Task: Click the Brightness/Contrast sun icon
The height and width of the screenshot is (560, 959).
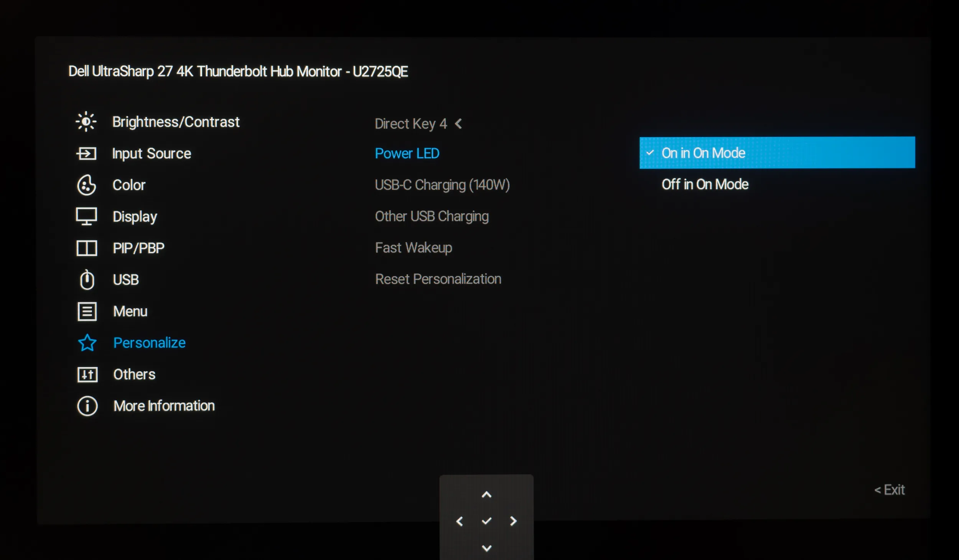Action: [86, 122]
